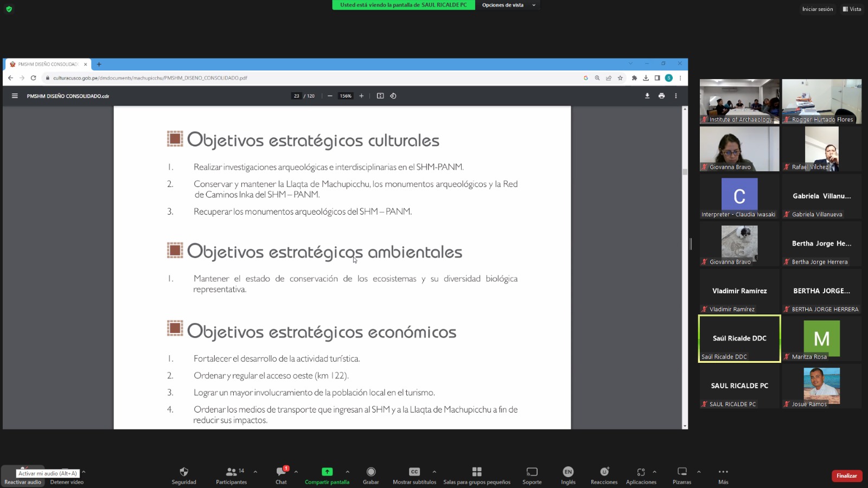Viewport: 868px width, 488px height.
Task: Download the PDF from viewer toolbar
Action: 647,96
